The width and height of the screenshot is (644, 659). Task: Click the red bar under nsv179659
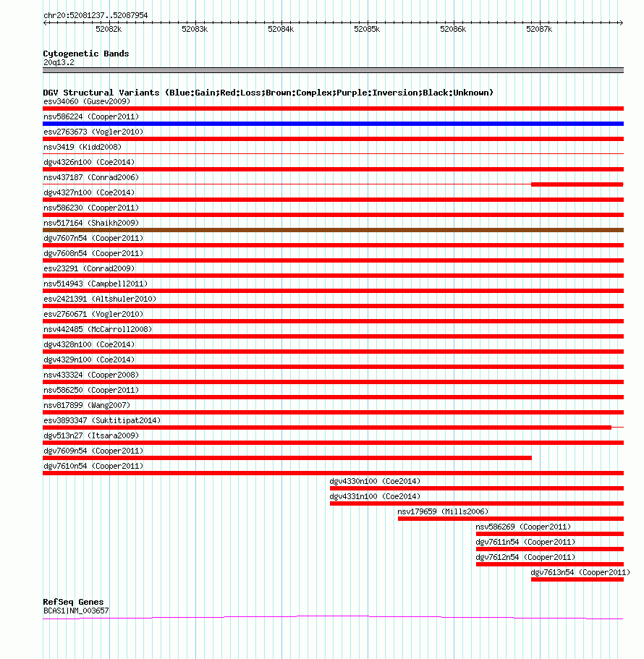[x=511, y=519]
